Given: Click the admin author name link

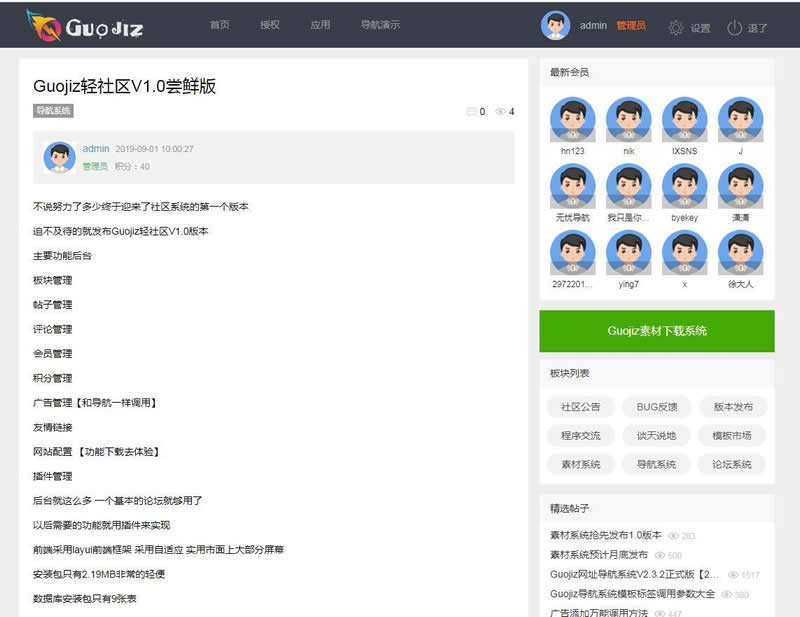Looking at the screenshot, I should click(x=96, y=149).
